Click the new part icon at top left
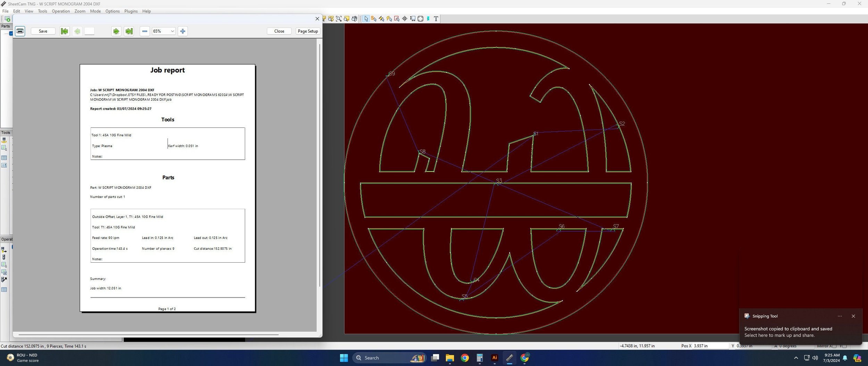 (7, 19)
